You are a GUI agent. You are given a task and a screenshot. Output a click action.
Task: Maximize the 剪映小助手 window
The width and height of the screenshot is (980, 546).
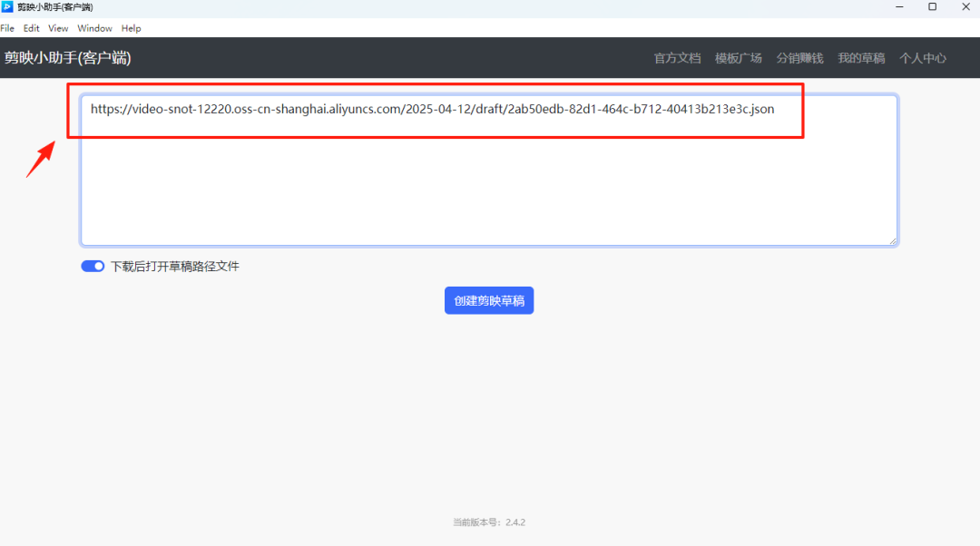pos(932,7)
